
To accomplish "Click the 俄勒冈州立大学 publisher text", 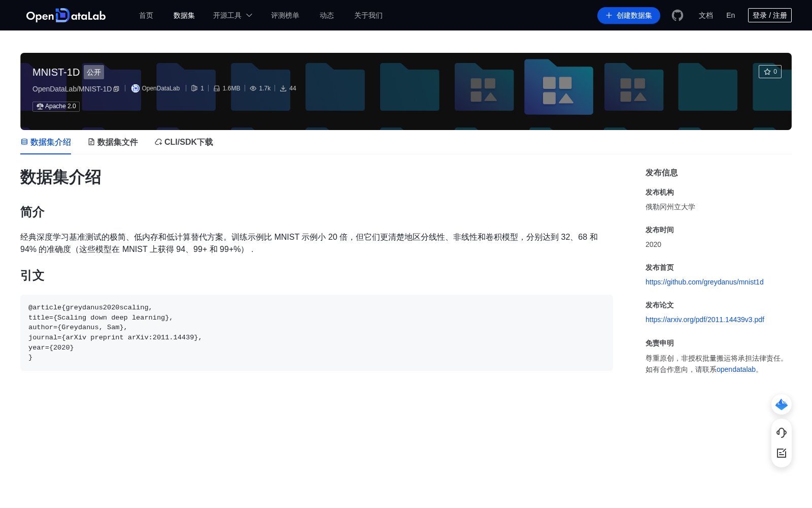I will click(x=670, y=207).
